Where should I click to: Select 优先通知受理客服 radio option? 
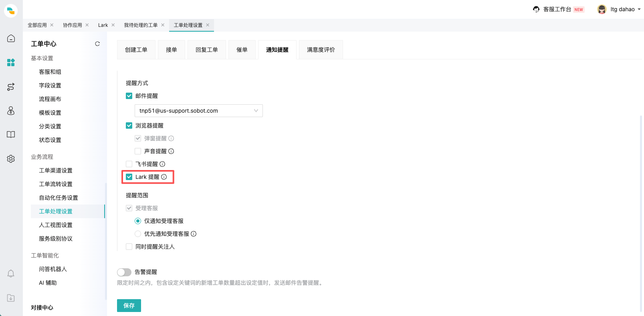(138, 234)
